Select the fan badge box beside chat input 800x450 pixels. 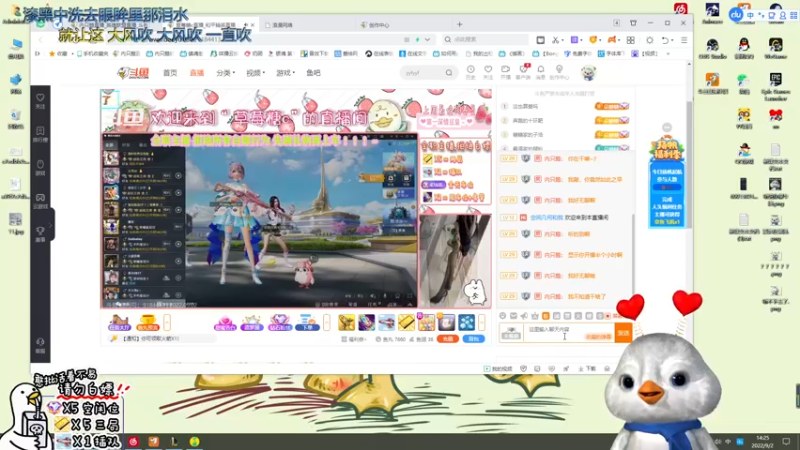click(x=511, y=333)
